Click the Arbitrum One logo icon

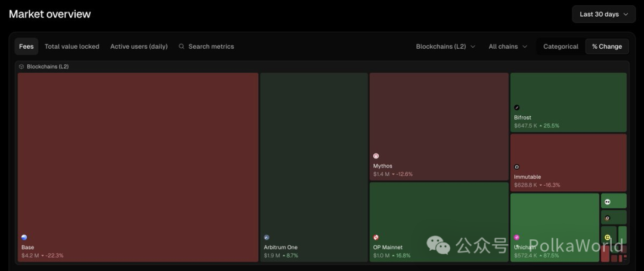coord(267,238)
